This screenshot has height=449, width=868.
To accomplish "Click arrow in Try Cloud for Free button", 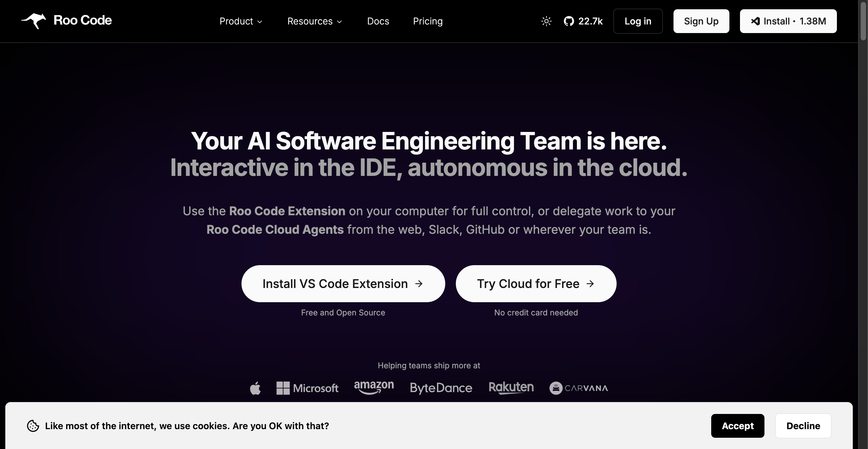I will (590, 284).
